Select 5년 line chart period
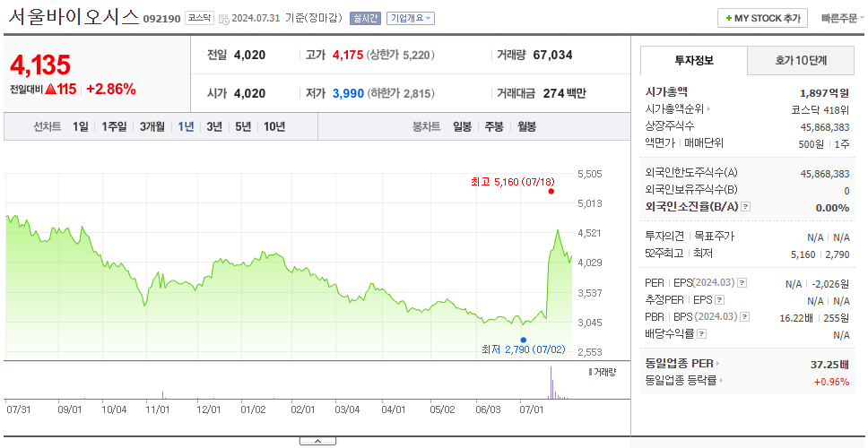The width and height of the screenshot is (868, 448). click(243, 126)
